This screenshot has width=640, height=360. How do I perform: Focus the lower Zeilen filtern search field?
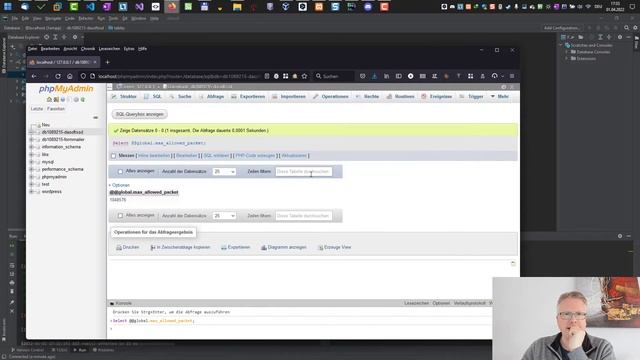tap(304, 216)
